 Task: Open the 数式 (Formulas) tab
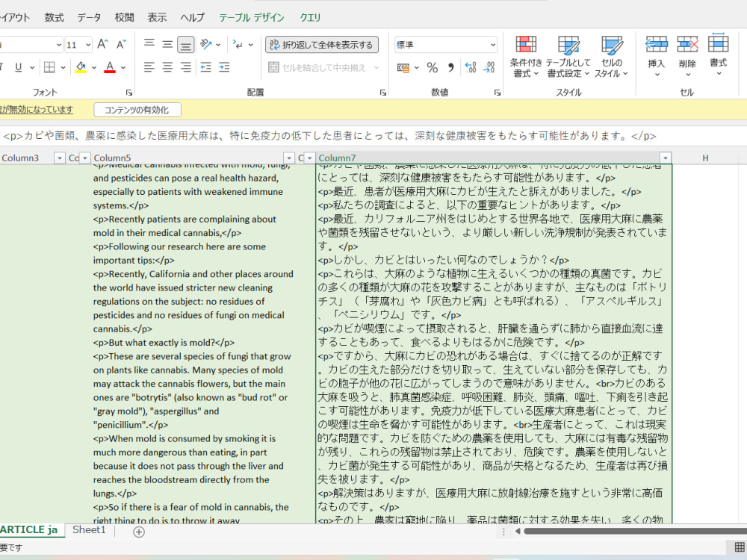click(x=54, y=18)
